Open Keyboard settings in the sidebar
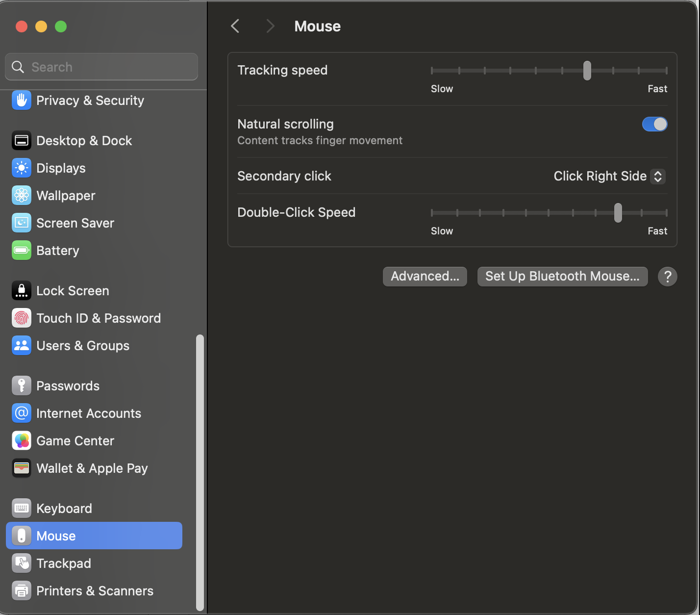 coord(64,509)
